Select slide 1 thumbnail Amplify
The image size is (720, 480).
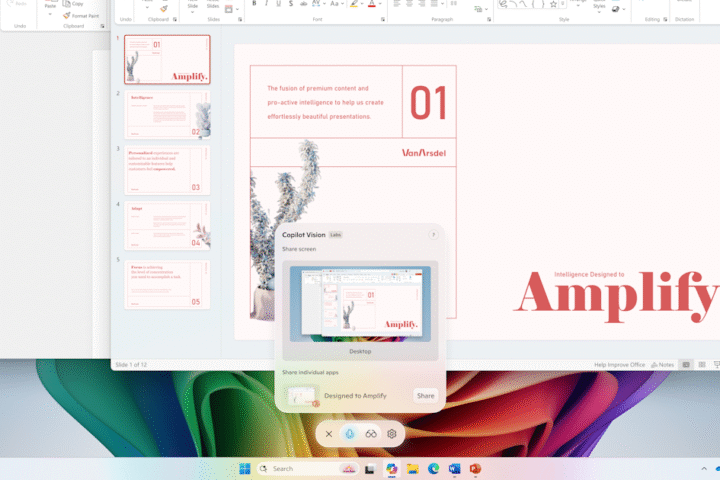[167, 59]
